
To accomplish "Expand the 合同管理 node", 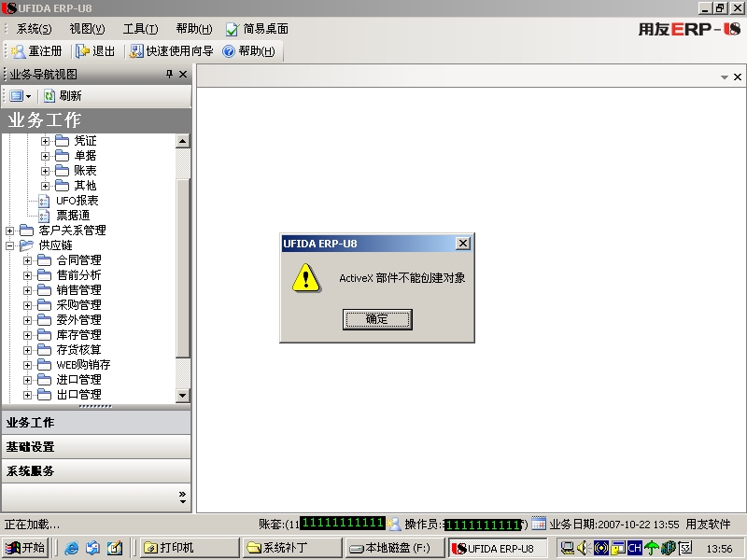I will (27, 260).
